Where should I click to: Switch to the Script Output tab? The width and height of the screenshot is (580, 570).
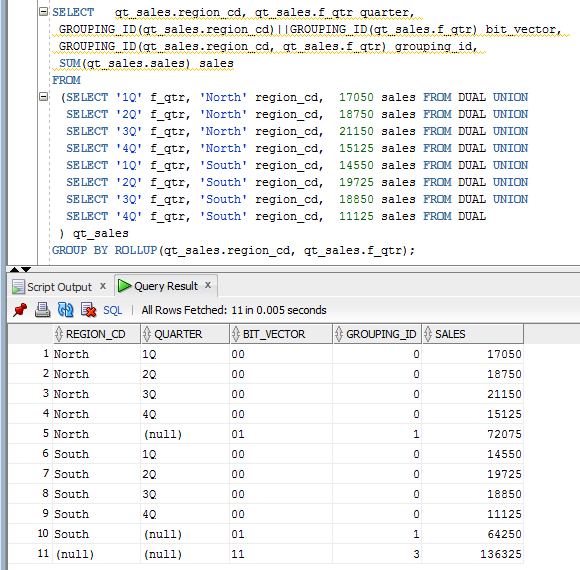59,287
